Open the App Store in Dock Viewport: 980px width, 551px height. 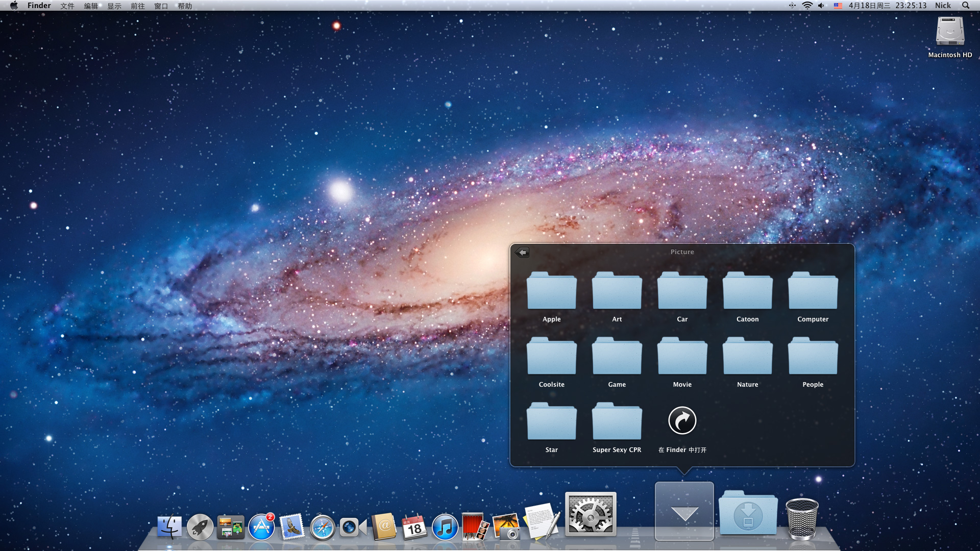pyautogui.click(x=261, y=527)
